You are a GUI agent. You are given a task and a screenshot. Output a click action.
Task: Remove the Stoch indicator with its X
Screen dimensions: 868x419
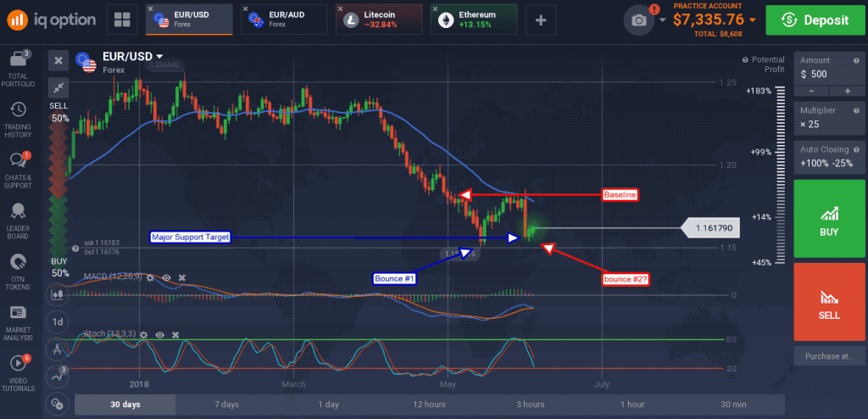pos(175,335)
